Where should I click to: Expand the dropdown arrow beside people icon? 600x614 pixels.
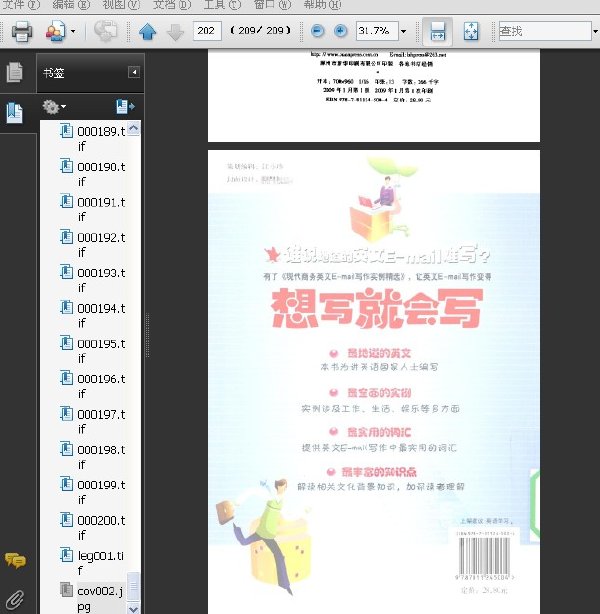click(x=73, y=31)
